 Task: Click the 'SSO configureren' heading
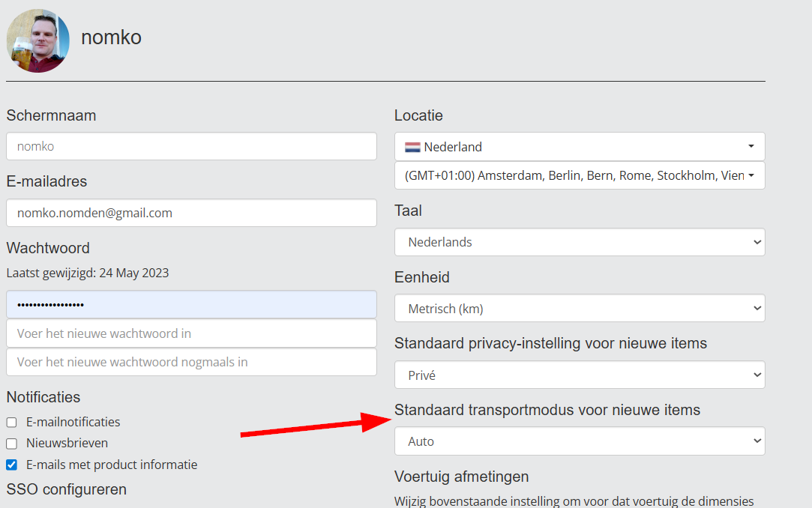pyautogui.click(x=67, y=489)
